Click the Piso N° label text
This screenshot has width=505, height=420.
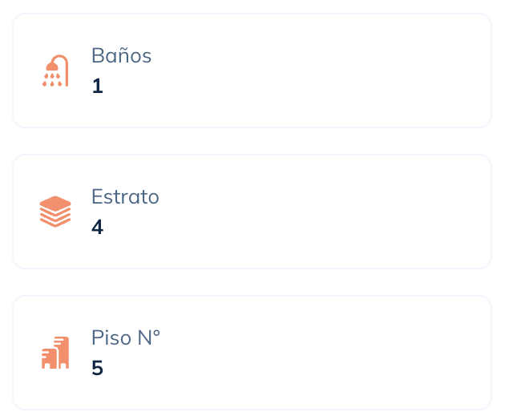tap(126, 337)
